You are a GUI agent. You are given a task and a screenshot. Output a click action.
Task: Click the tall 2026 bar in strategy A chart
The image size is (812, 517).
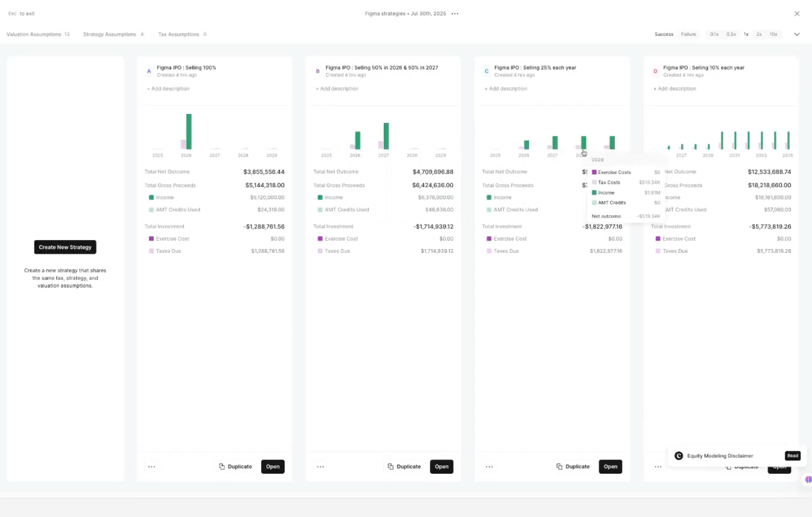pos(188,131)
